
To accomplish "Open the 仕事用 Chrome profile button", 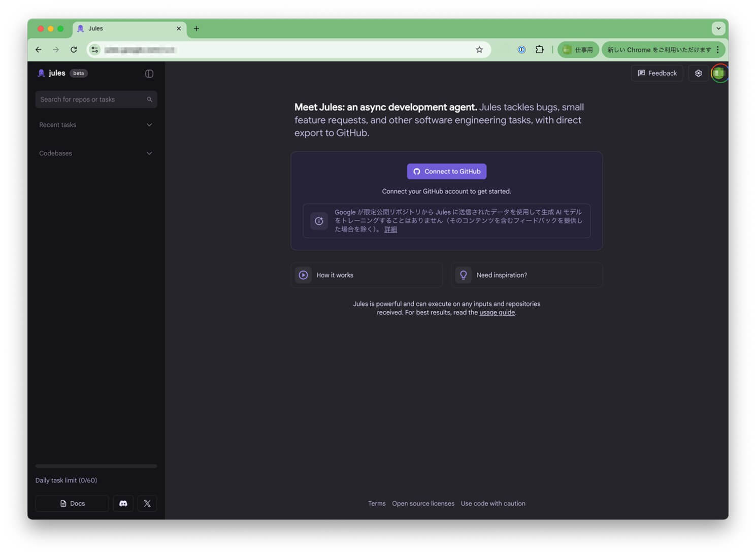I will click(x=578, y=50).
